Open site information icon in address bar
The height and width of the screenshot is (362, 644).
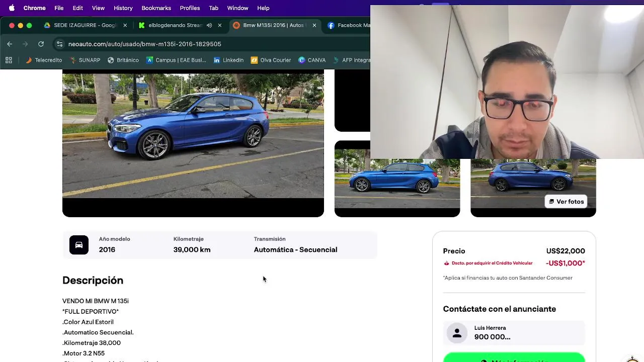[60, 44]
